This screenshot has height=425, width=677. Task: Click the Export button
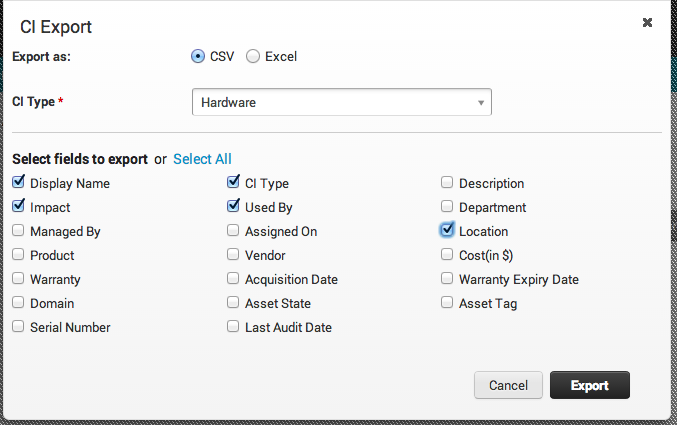(589, 385)
